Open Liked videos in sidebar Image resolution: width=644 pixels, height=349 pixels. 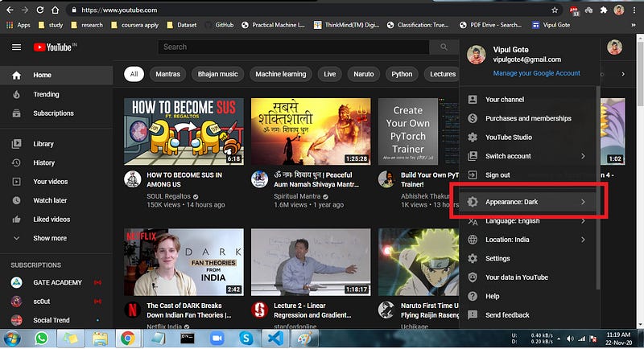coord(52,219)
